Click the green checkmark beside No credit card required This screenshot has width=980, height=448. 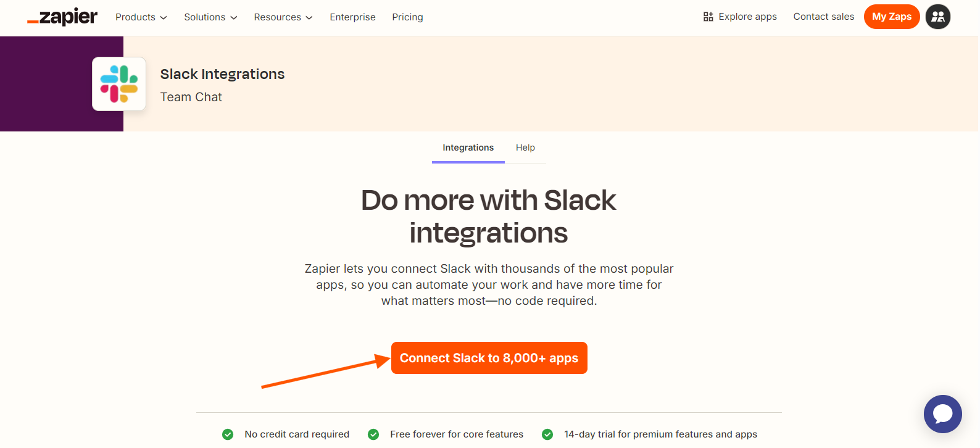coord(228,434)
